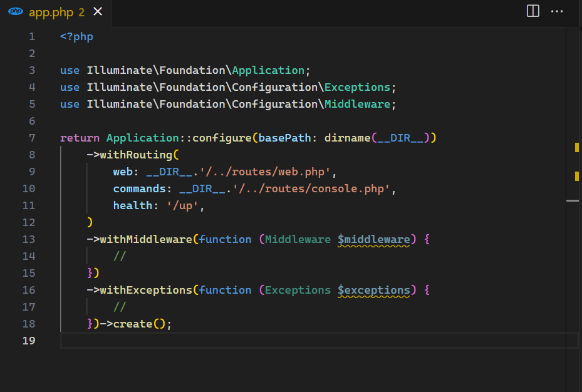
Task: Click the lower yellow warning marker in the overview ruler
Action: click(x=577, y=176)
